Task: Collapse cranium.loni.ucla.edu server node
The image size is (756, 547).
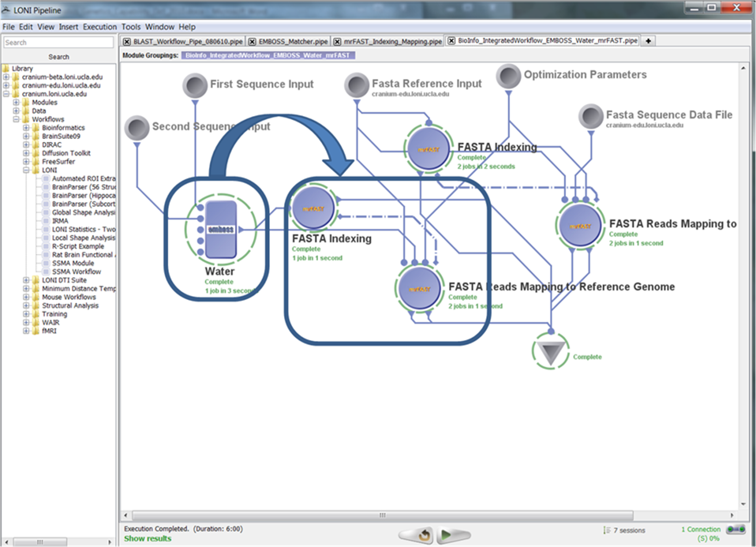Action: 6,94
